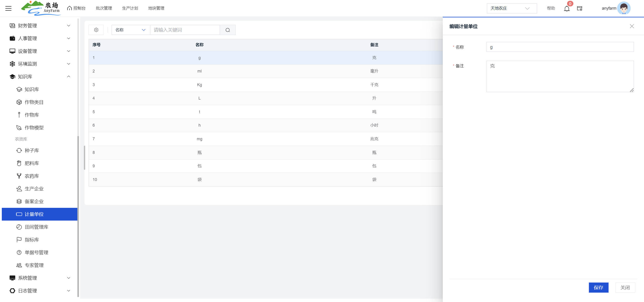The image size is (644, 302).
Task: Click the table settings gear icon
Action: [x=96, y=30]
